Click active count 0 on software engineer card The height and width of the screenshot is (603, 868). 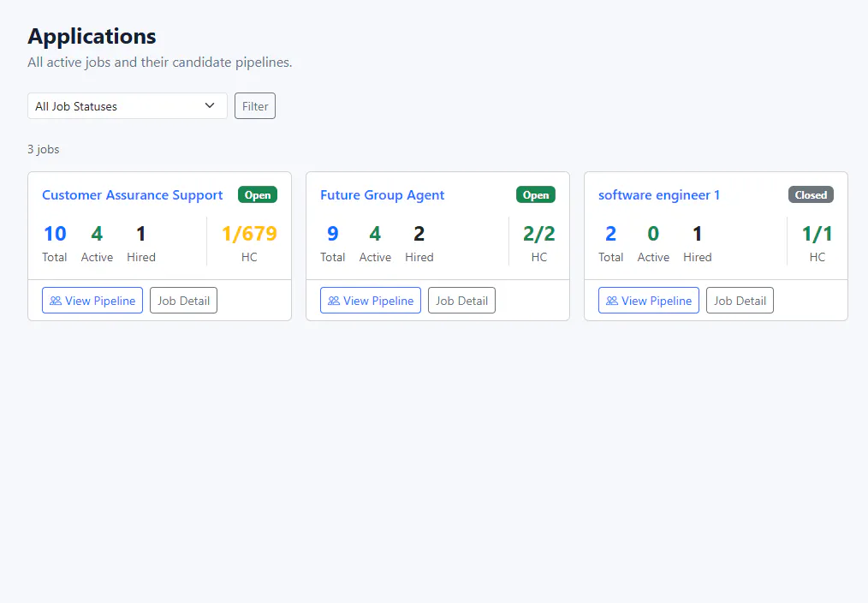[653, 234]
